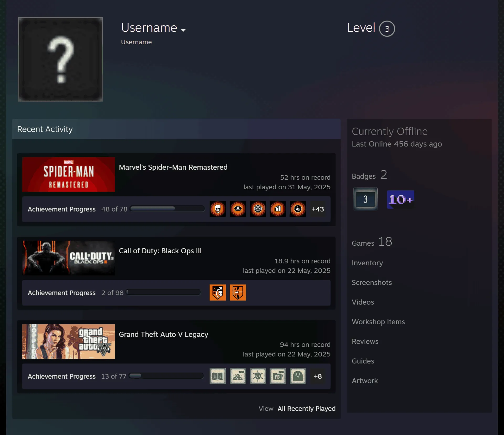Click Spider-Man 48 of 78 progress bar
Viewport: 504px width, 435px height.
(x=167, y=208)
